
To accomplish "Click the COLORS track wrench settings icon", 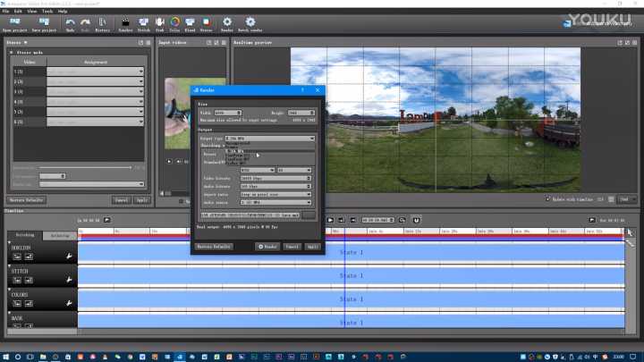I will pos(69,303).
